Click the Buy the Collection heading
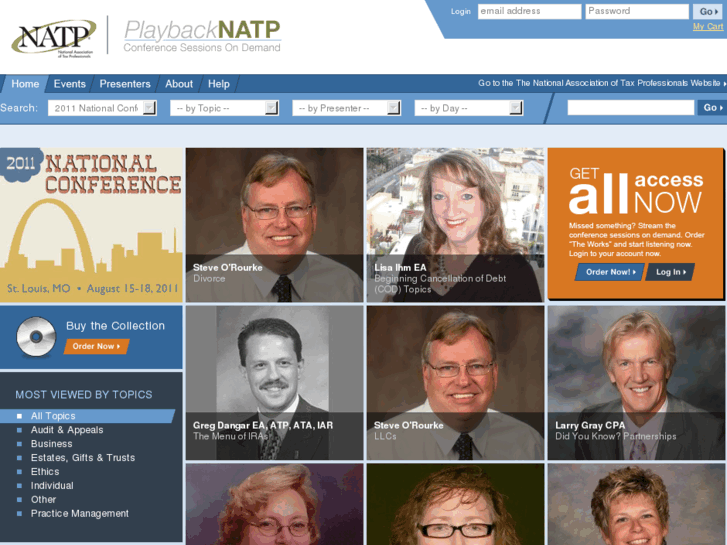727x545 pixels. (115, 326)
